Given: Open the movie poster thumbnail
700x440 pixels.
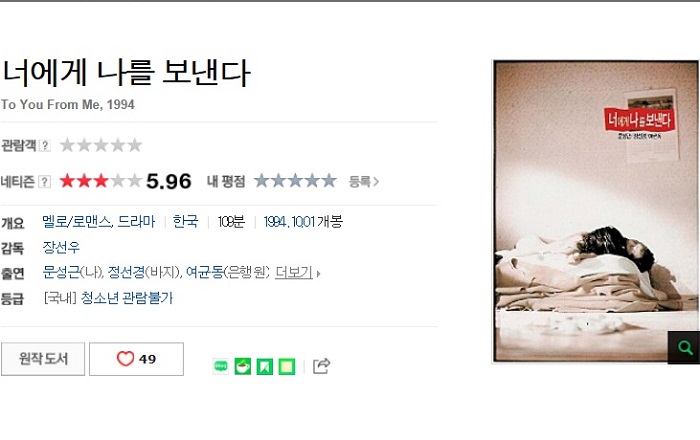Looking at the screenshot, I should coord(596,212).
